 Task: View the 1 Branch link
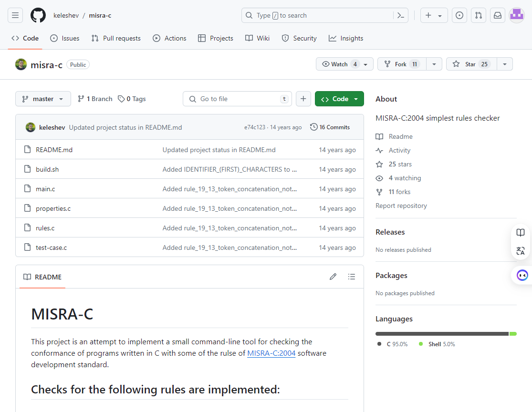coord(95,99)
